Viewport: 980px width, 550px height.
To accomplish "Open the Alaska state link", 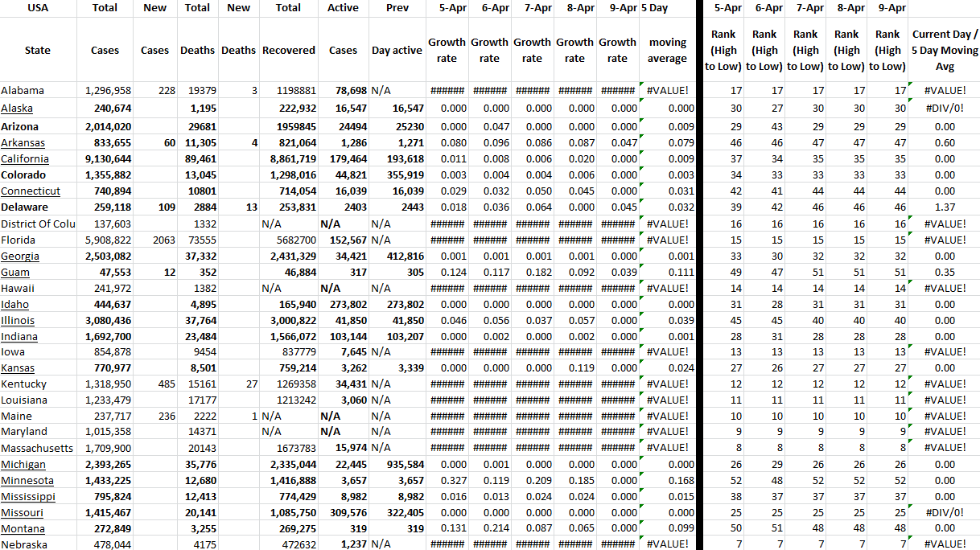I will pyautogui.click(x=17, y=109).
